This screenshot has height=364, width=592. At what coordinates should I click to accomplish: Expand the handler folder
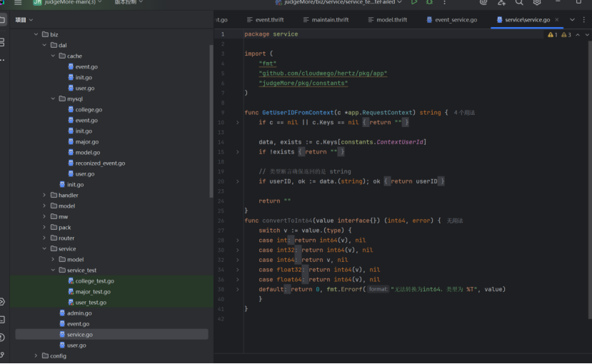tap(44, 195)
